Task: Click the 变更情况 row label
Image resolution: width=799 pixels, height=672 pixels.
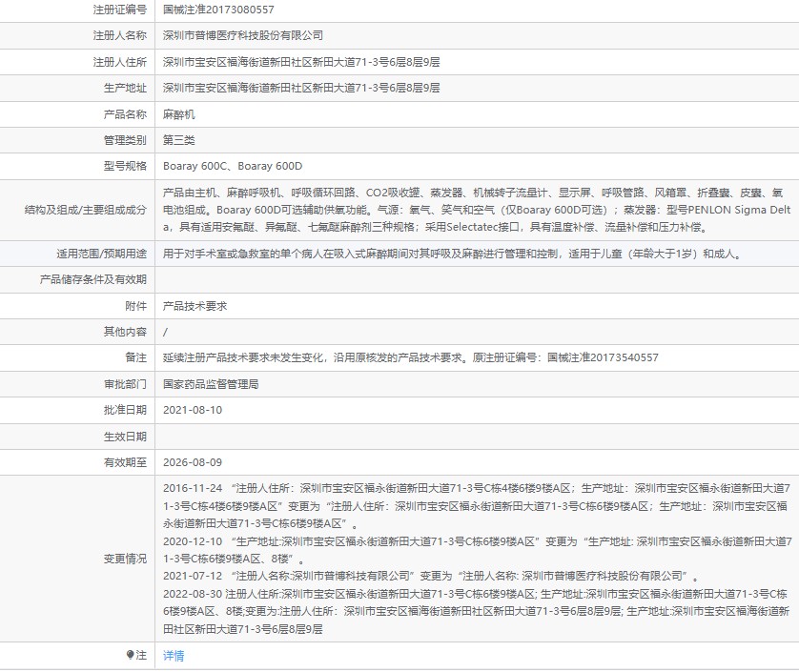Action: pyautogui.click(x=126, y=559)
